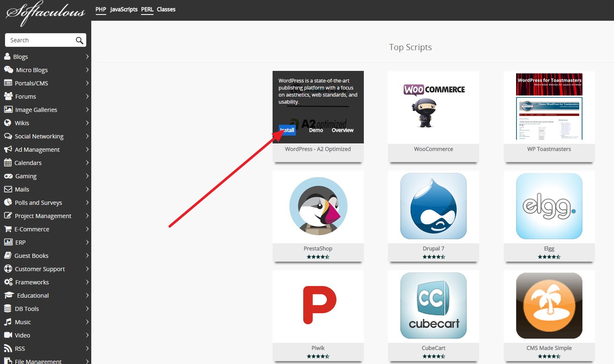The height and width of the screenshot is (364, 614).
Task: Click the Top Scripts heading
Action: click(410, 47)
